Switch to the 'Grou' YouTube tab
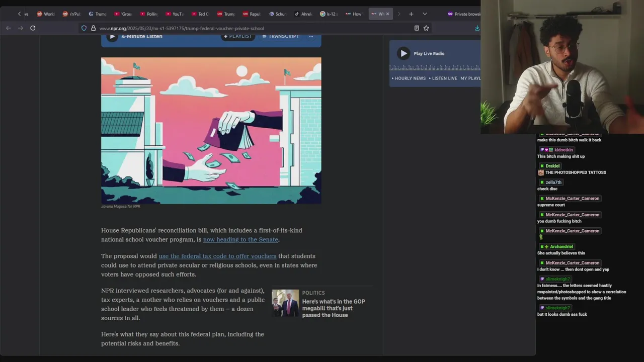644x362 pixels. click(x=123, y=14)
